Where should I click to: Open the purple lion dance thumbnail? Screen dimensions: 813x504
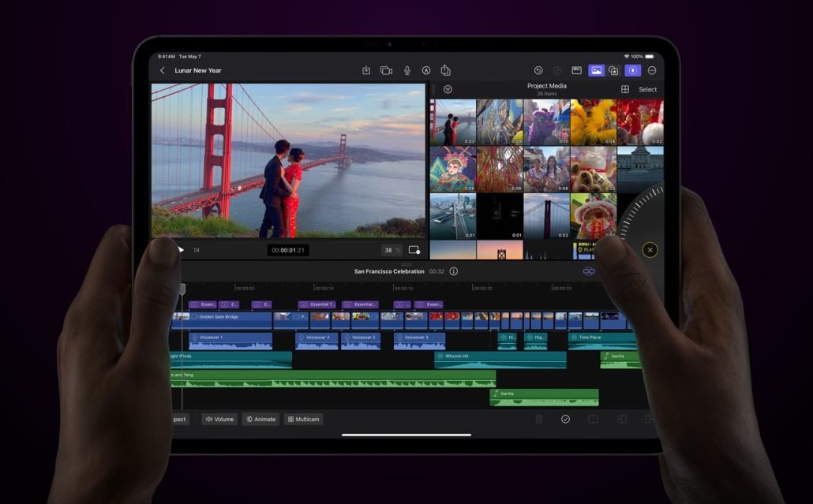(546, 123)
